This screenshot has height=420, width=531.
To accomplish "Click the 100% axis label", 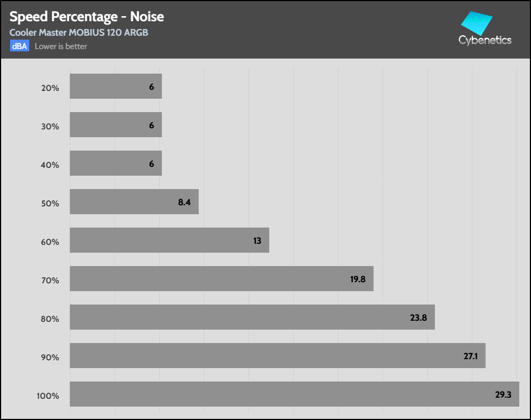I will 48,396.
